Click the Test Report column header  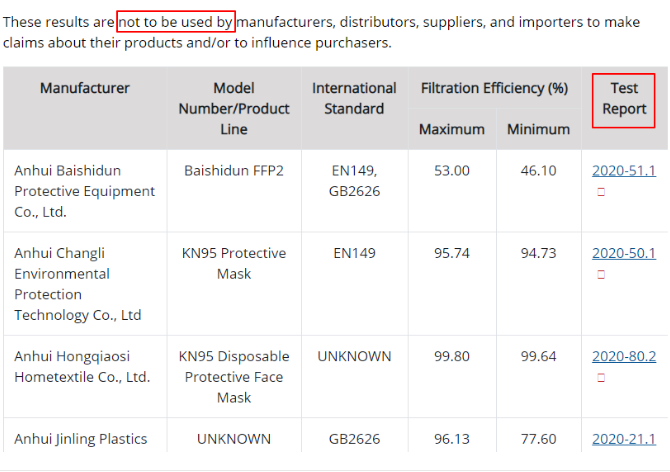(624, 98)
